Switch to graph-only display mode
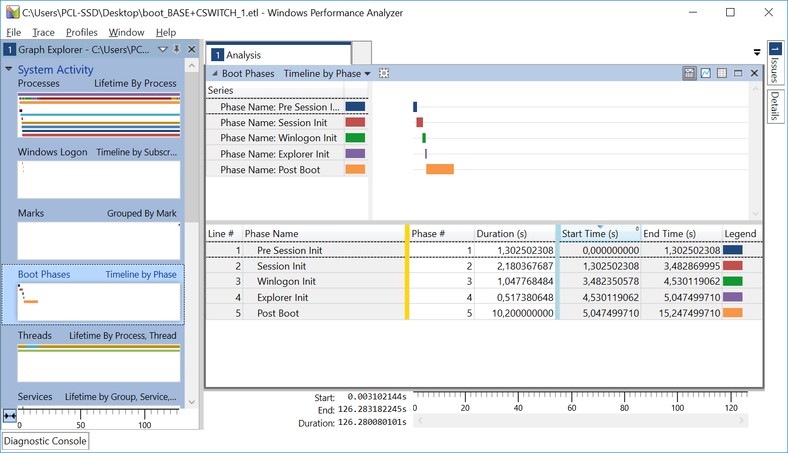This screenshot has height=453, width=788. point(706,73)
